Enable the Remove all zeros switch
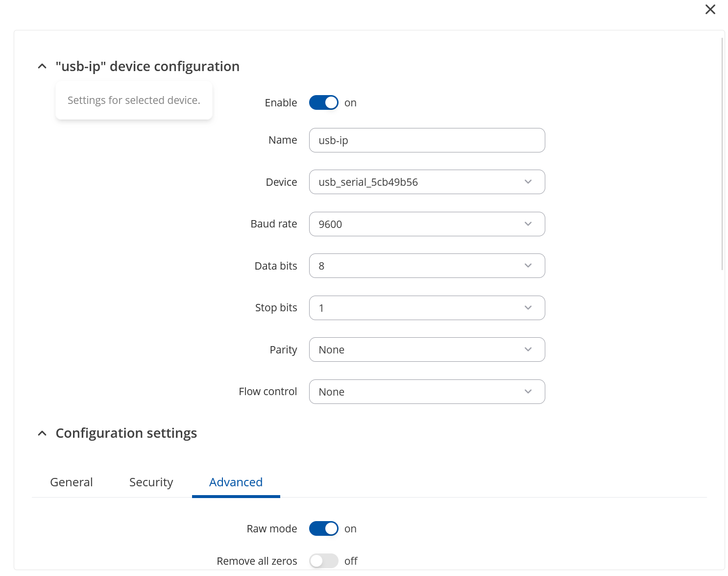Screen dimensions: 728x576 pos(323,561)
